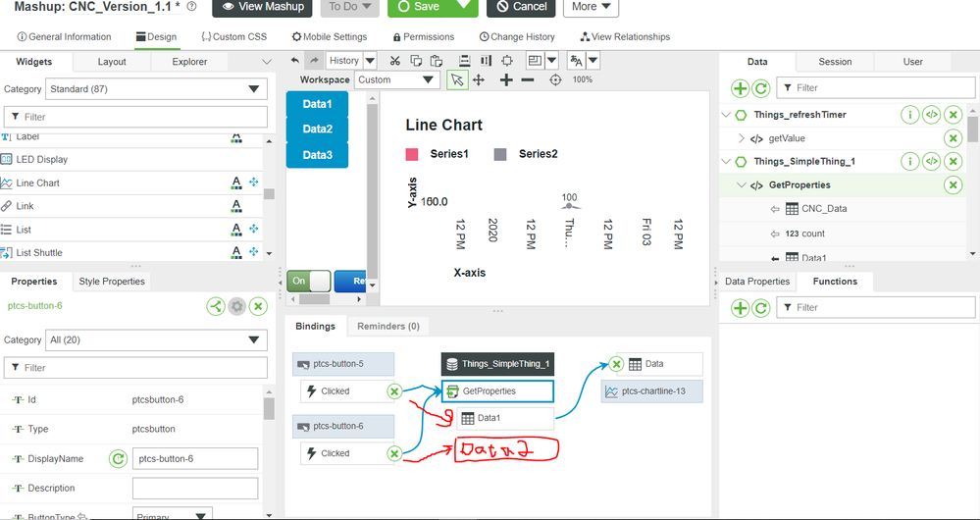This screenshot has width=980, height=520.
Task: Click the Cancel button
Action: [x=521, y=7]
